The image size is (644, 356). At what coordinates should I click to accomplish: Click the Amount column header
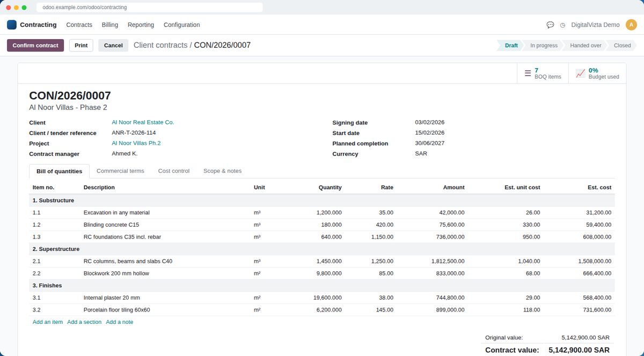point(453,188)
